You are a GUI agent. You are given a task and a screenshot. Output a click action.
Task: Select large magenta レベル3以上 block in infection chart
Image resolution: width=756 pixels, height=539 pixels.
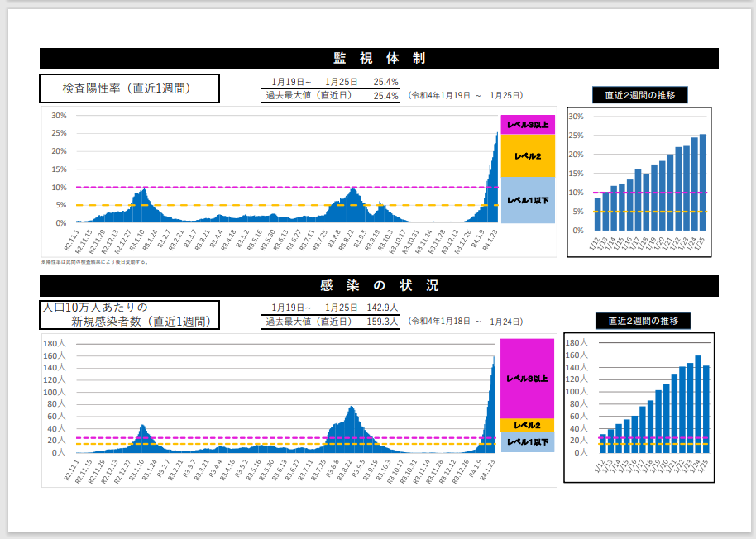528,378
